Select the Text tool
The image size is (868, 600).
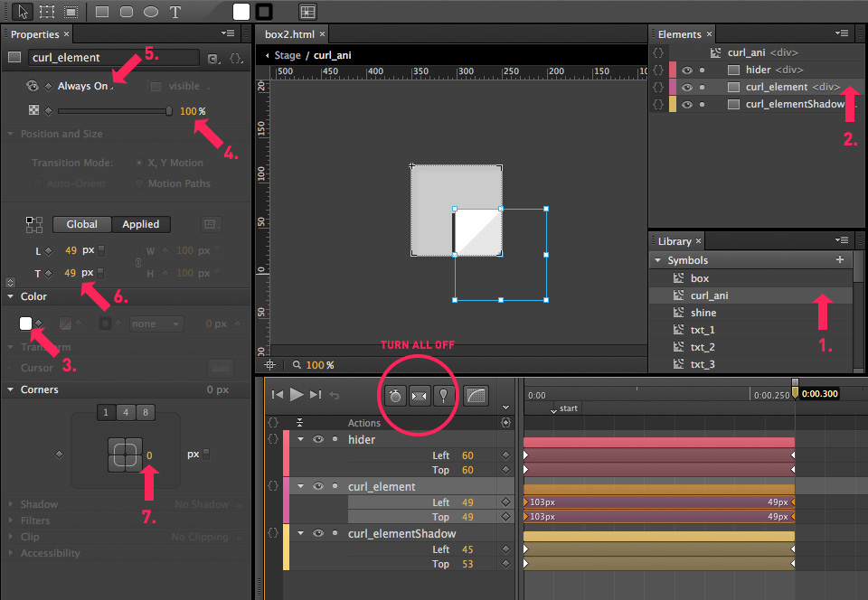(x=175, y=12)
